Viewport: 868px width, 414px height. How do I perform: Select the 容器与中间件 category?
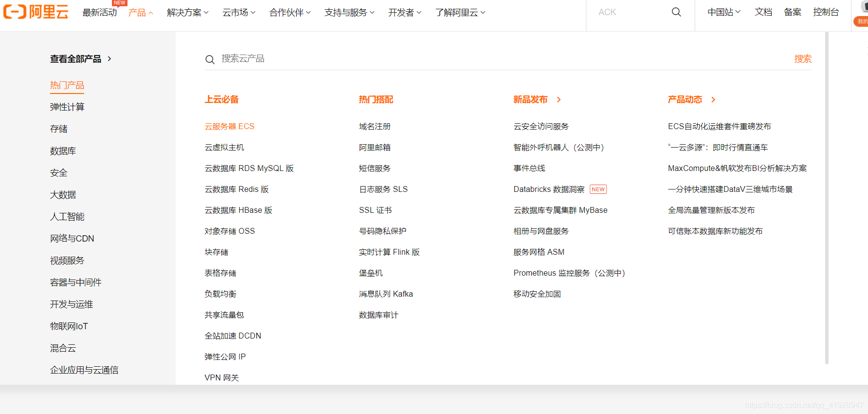(76, 282)
